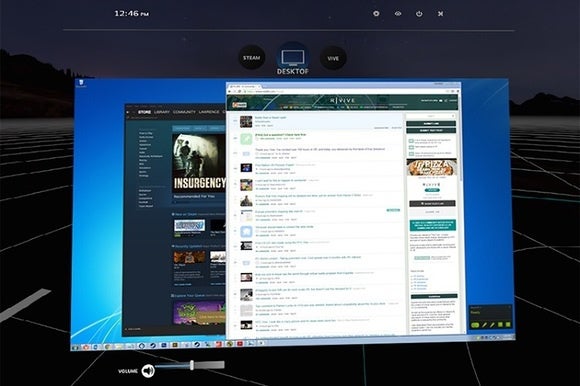Open LAWRENCE profile menu in Steam
Viewport: 580px width, 386px height.
tap(209, 112)
